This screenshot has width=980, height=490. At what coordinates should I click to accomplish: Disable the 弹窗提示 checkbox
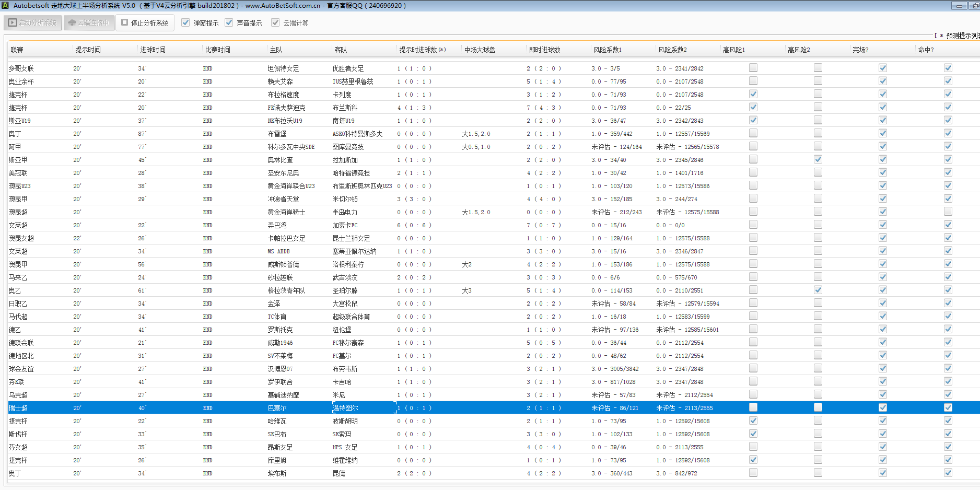185,23
